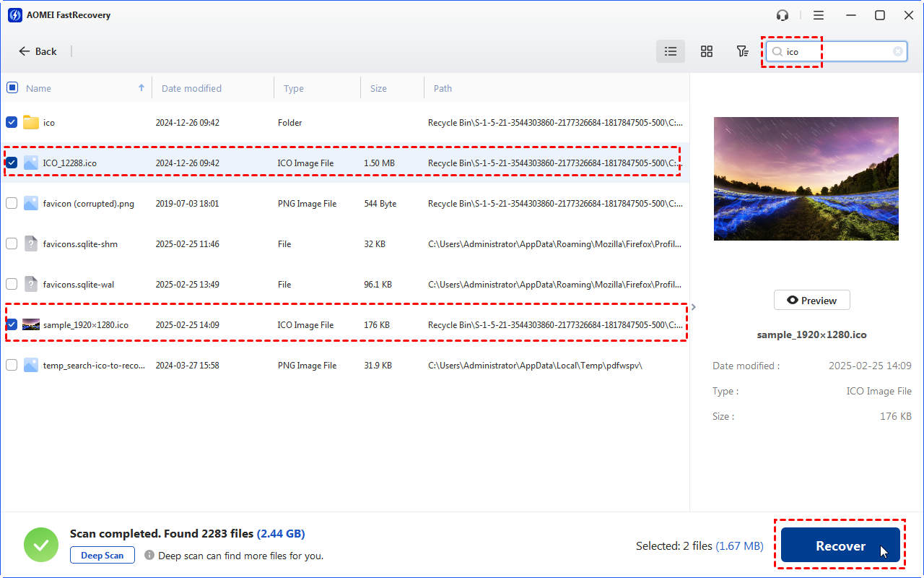Select the file name favicons.sqlite-shm
The image size is (924, 578).
point(80,244)
